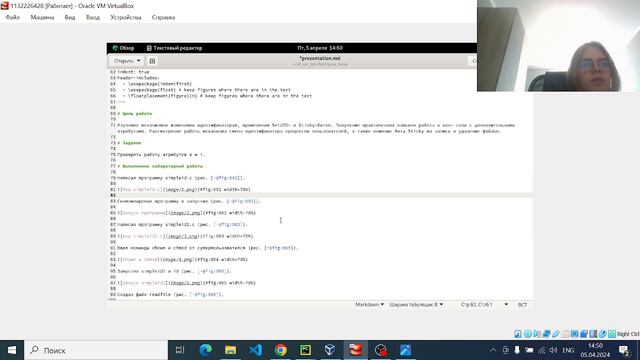Screen dimensions: 640x360
Task: Click the keyboard capture icon beside Right Ctrl
Action: pyautogui.click(x=612, y=334)
